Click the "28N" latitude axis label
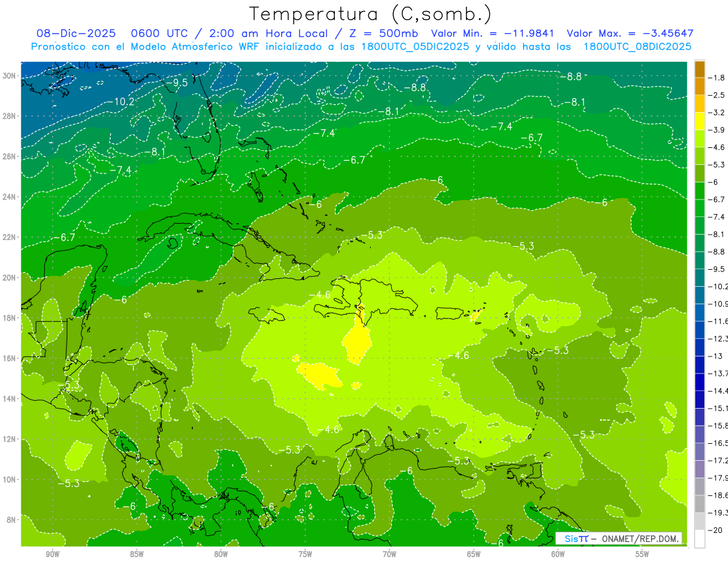The width and height of the screenshot is (728, 562). tap(10, 116)
